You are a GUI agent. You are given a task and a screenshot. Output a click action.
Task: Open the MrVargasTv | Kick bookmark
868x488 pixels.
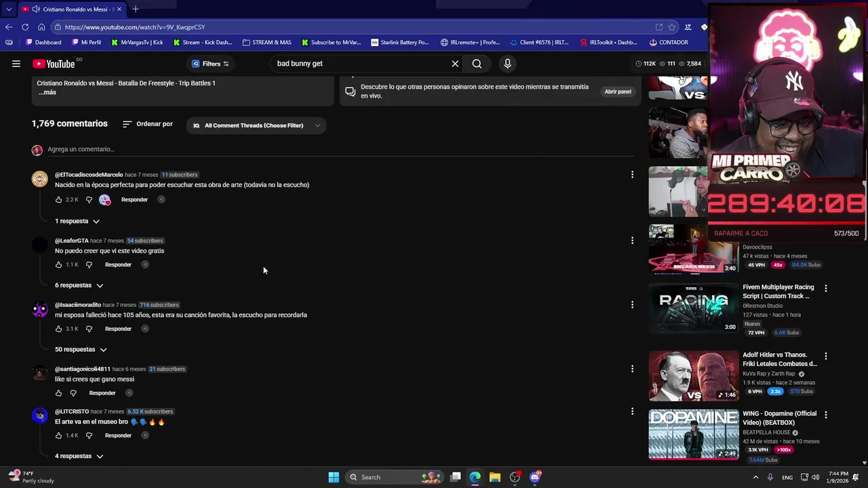coord(138,42)
